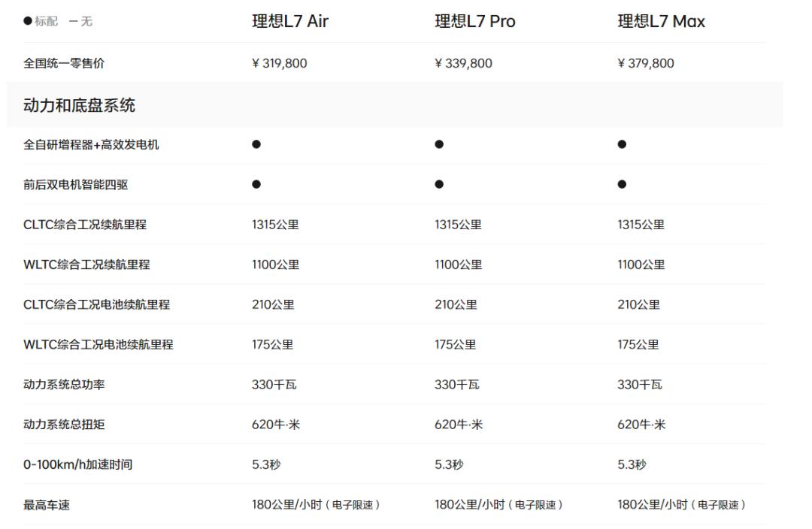Viewport: 812px width, 529px height.
Task: Click the 1100公里 value for L7 Pro
Action: click(459, 264)
